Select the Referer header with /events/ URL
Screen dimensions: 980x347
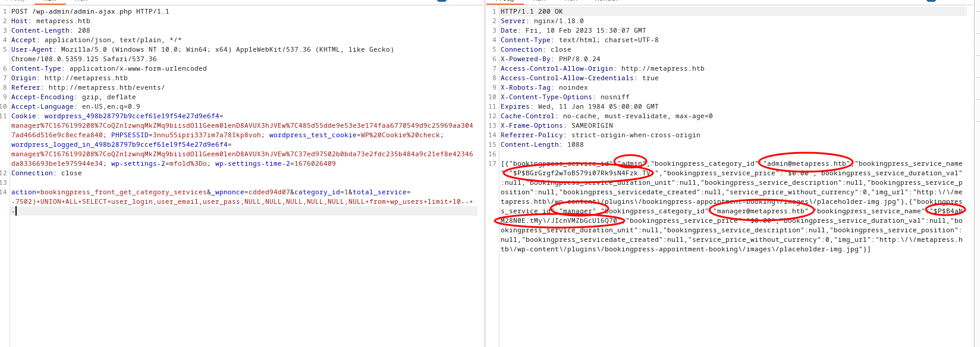pyautogui.click(x=88, y=87)
